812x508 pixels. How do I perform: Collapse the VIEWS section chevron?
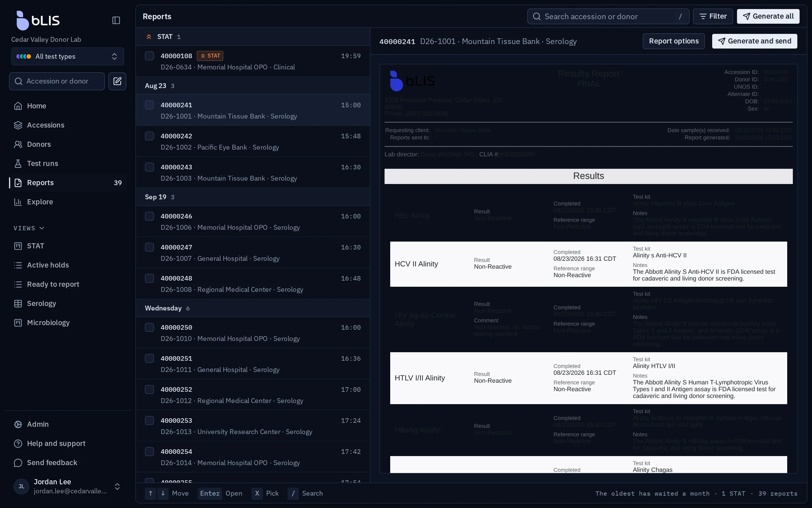pyautogui.click(x=42, y=228)
